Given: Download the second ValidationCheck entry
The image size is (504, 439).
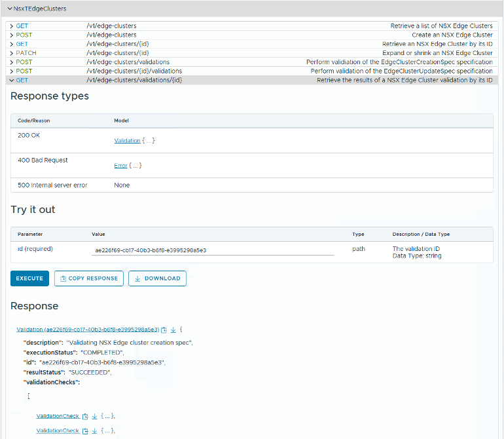Looking at the screenshot, I should [x=94, y=430].
